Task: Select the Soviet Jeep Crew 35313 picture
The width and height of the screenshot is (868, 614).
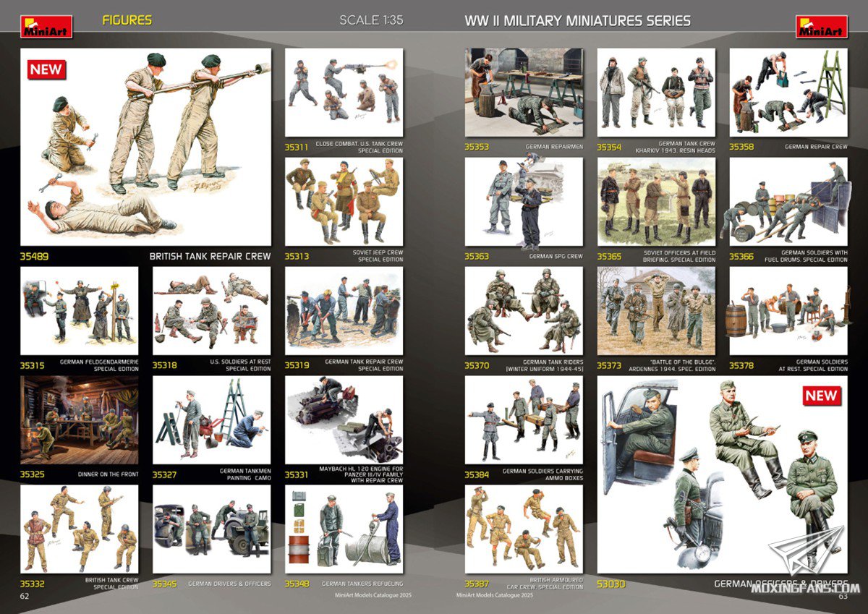Action: click(x=344, y=202)
